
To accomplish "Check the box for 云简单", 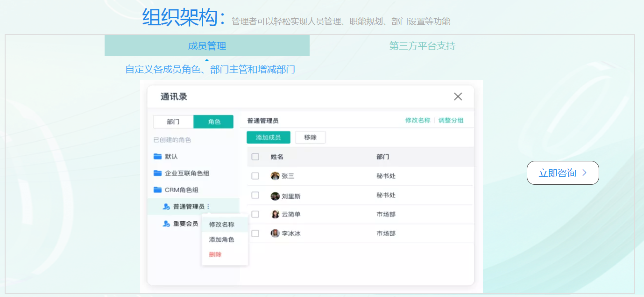I will point(255,214).
